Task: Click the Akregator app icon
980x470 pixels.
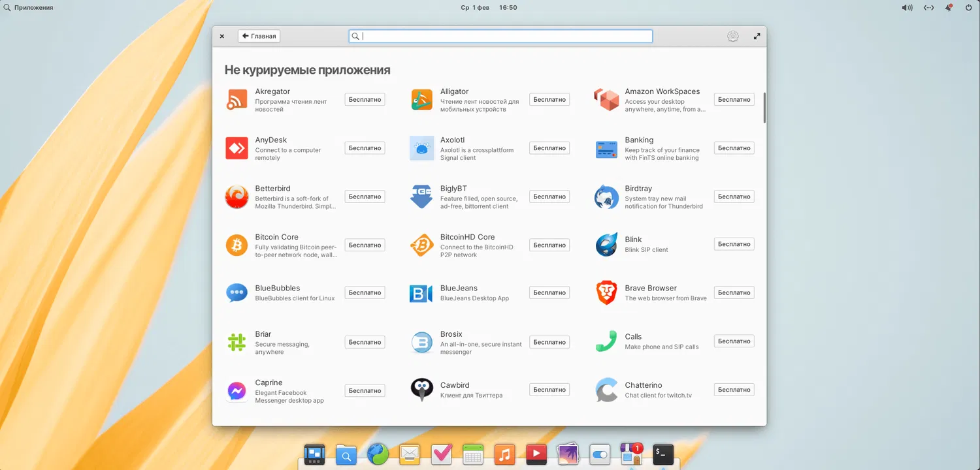Action: tap(237, 100)
